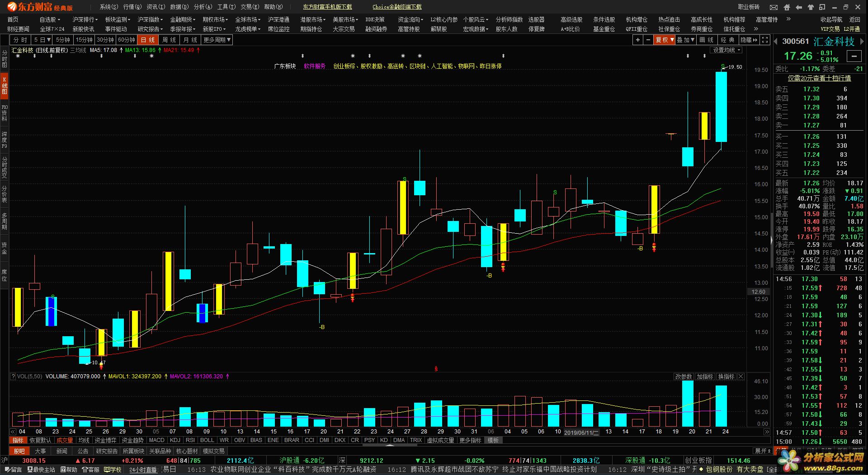Open 复权 adjustment dropdown
Image resolution: width=868 pixels, height=475 pixels.
(x=665, y=40)
